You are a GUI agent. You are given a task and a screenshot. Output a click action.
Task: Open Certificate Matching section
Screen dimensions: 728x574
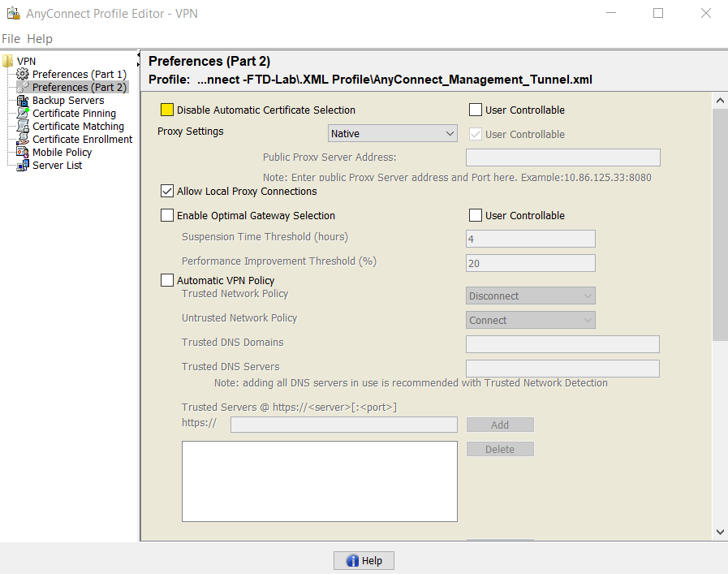click(78, 127)
